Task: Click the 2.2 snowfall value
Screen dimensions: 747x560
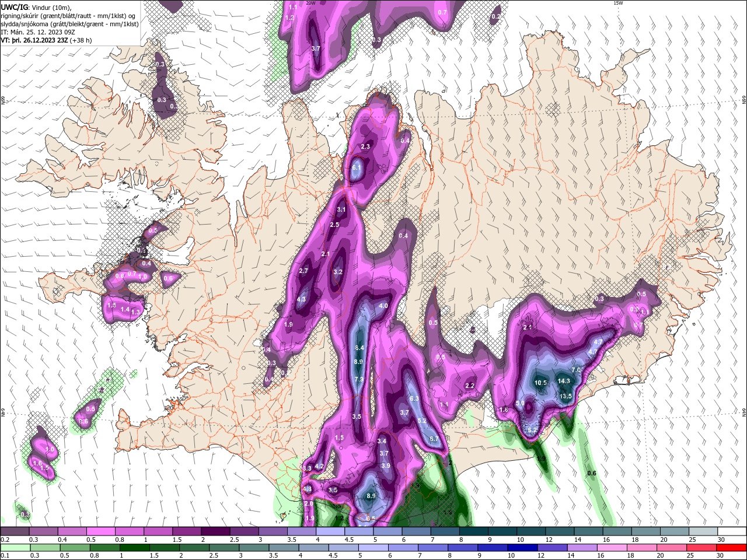Action: [470, 386]
